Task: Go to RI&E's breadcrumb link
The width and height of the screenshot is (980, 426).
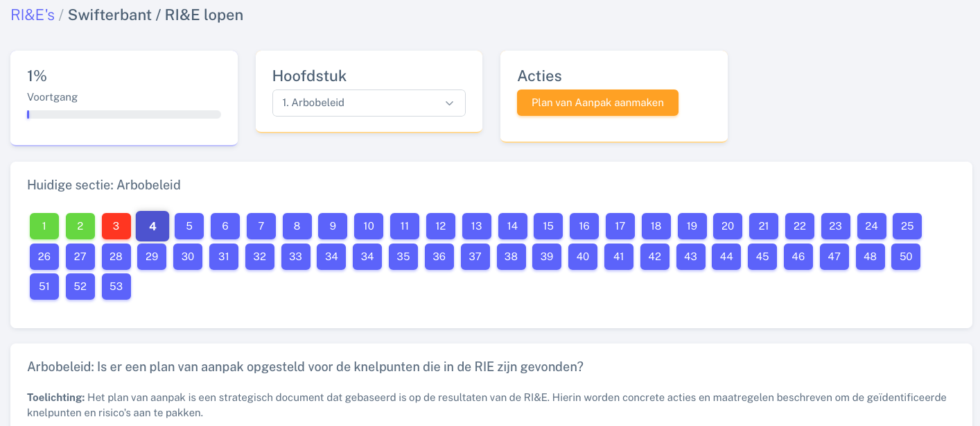Action: [33, 15]
